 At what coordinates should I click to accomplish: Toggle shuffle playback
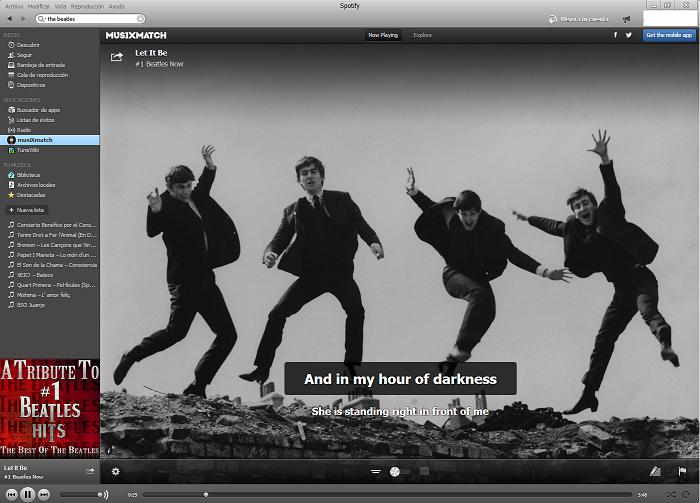[x=671, y=494]
